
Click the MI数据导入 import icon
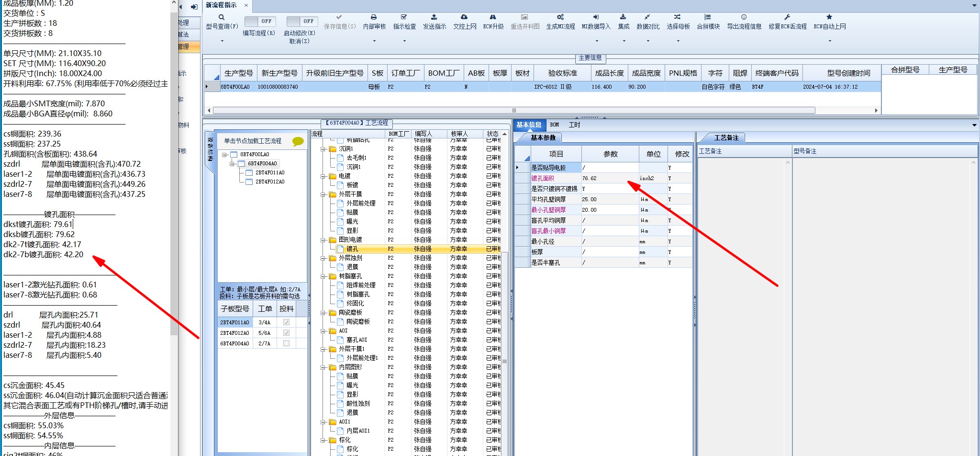(x=596, y=17)
